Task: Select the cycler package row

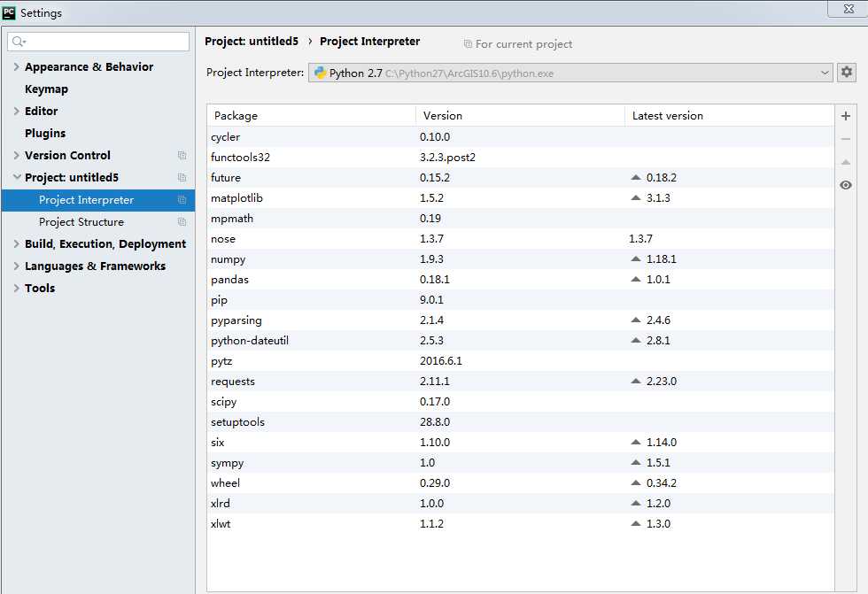Action: pos(521,136)
